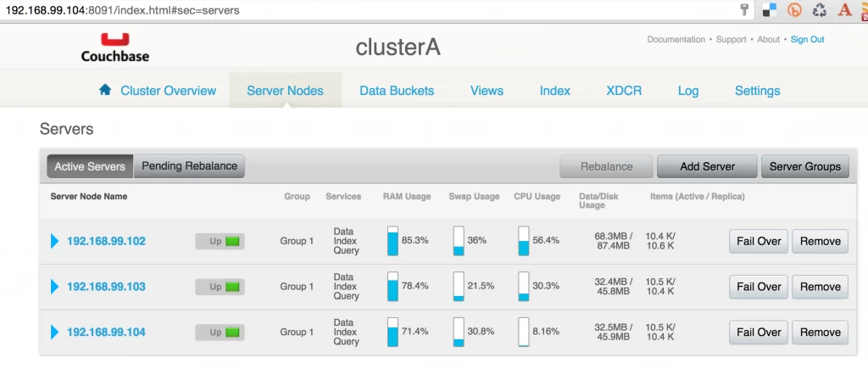The height and width of the screenshot is (369, 868).
Task: Open the recycle arrows browser extension
Action: pos(820,10)
